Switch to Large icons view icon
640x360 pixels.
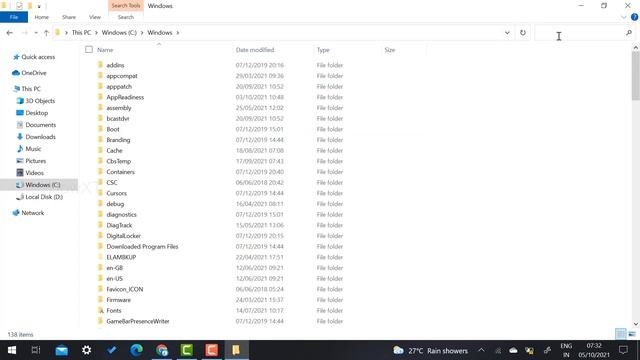point(632,334)
